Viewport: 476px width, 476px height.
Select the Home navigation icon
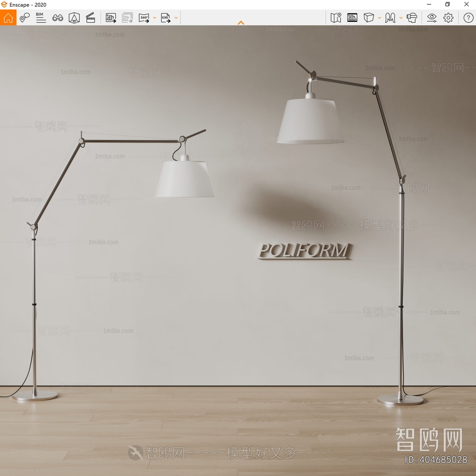pyautogui.click(x=8, y=18)
